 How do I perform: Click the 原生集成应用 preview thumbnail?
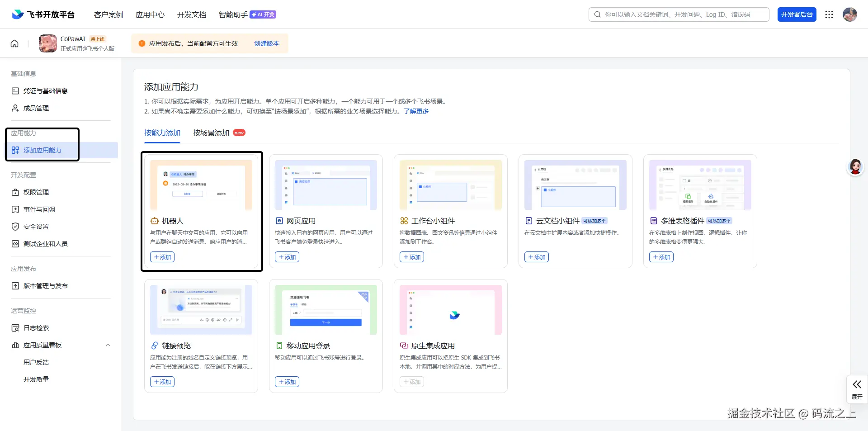(x=451, y=310)
